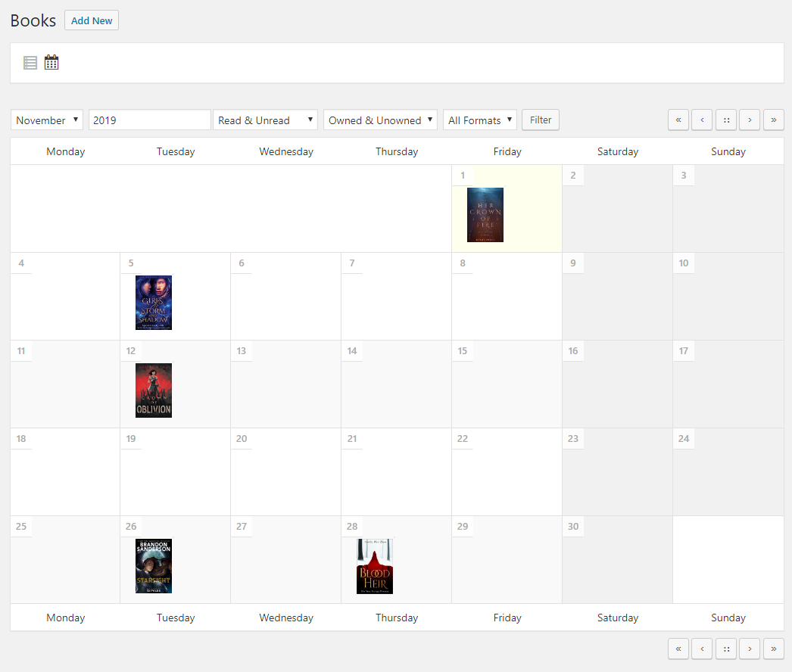Open the November month dropdown
The image size is (792, 672).
(47, 120)
